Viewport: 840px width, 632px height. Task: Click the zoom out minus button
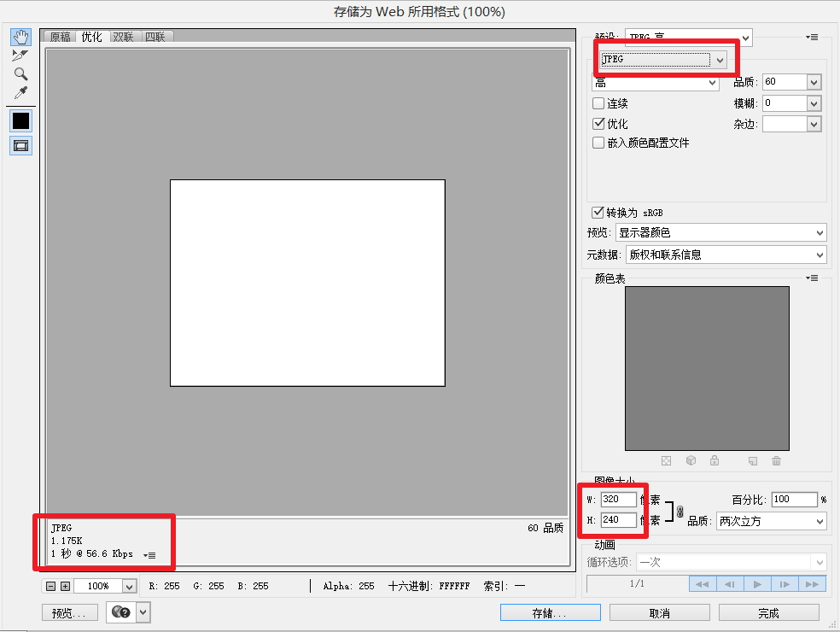[x=51, y=587]
